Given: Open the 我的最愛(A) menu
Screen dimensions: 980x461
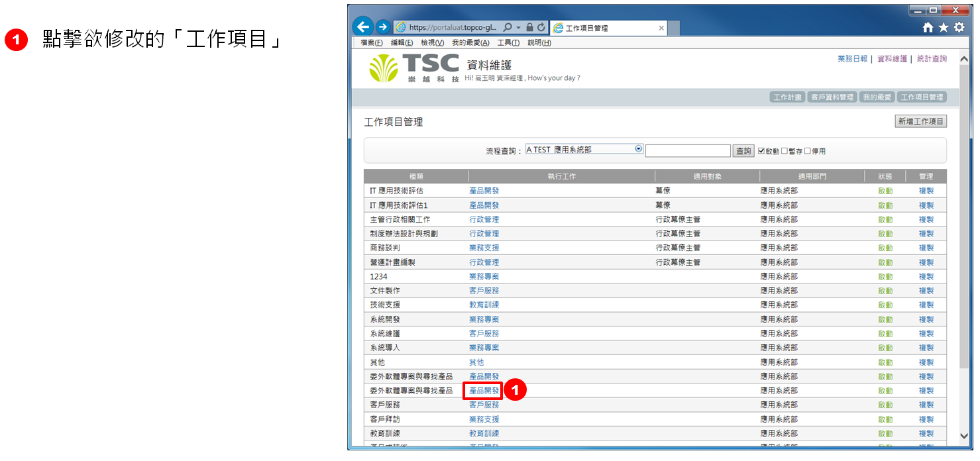Looking at the screenshot, I should (x=470, y=43).
